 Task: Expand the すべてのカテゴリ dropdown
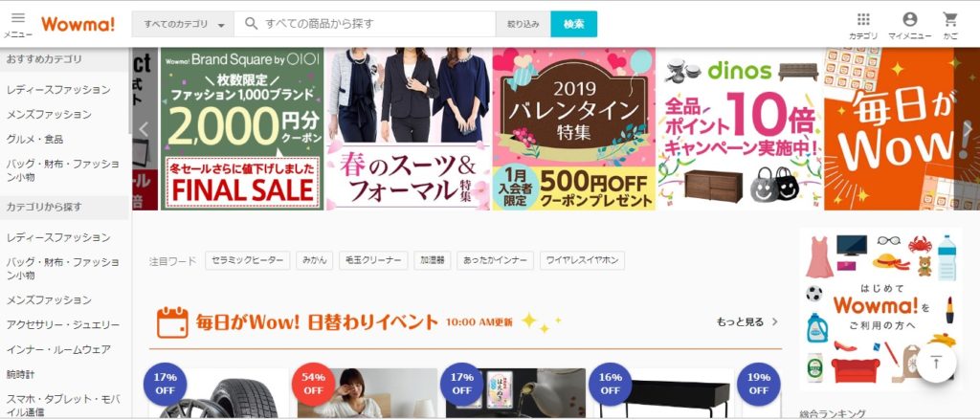click(x=183, y=24)
